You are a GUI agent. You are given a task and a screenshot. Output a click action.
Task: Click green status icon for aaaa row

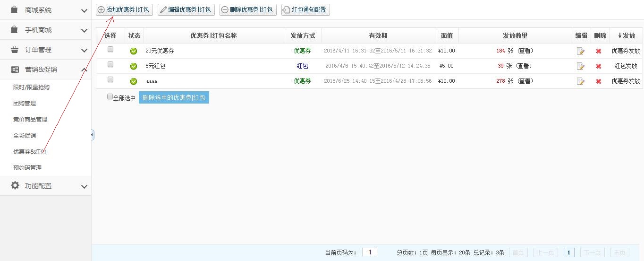(134, 81)
